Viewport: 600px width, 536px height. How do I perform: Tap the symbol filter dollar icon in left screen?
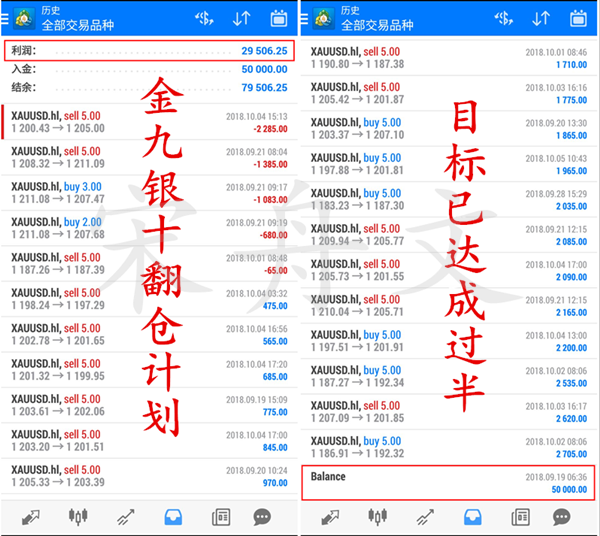tap(204, 18)
